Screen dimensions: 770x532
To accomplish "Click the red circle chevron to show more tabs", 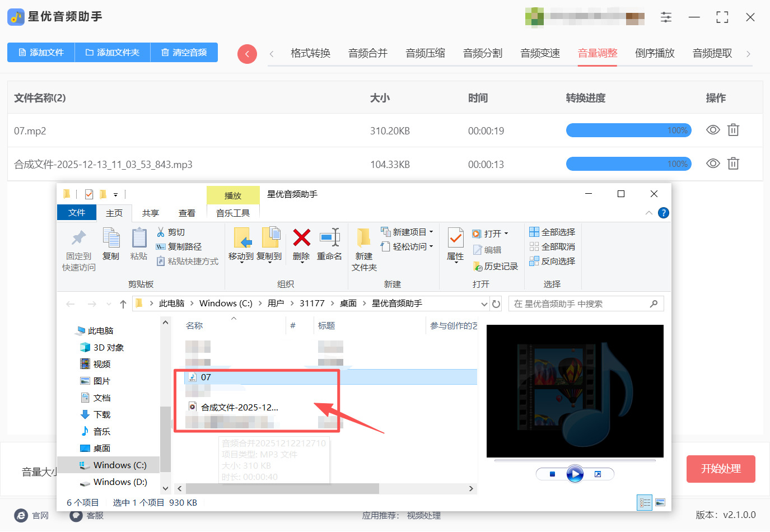I will point(247,54).
